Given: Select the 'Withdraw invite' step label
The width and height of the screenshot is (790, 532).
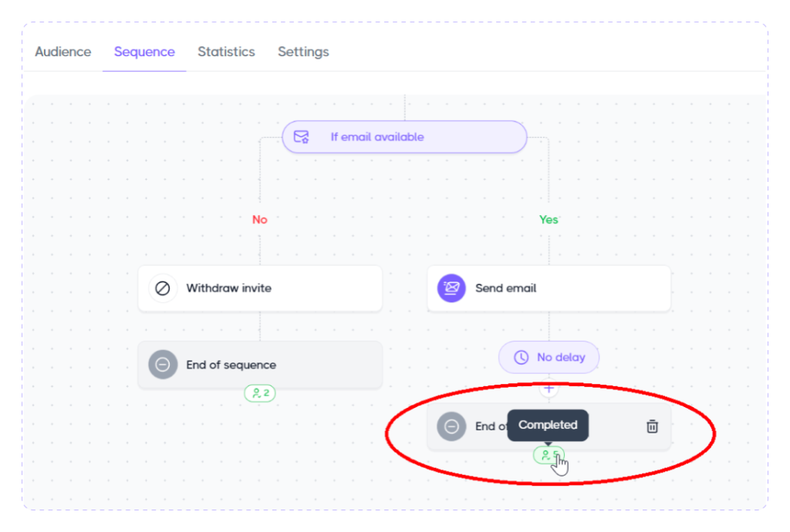Looking at the screenshot, I should 229,288.
